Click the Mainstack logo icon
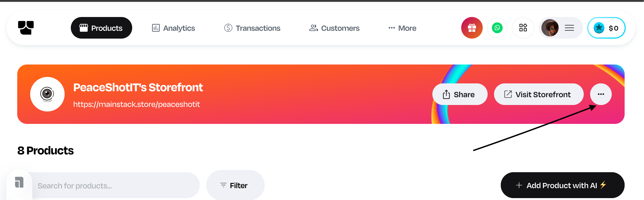The width and height of the screenshot is (644, 200). [x=26, y=28]
